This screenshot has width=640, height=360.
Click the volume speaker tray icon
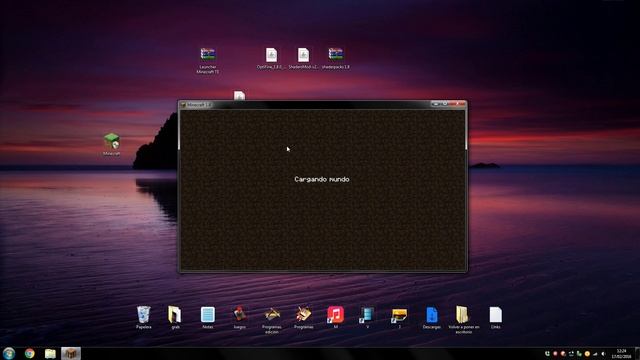(603, 354)
